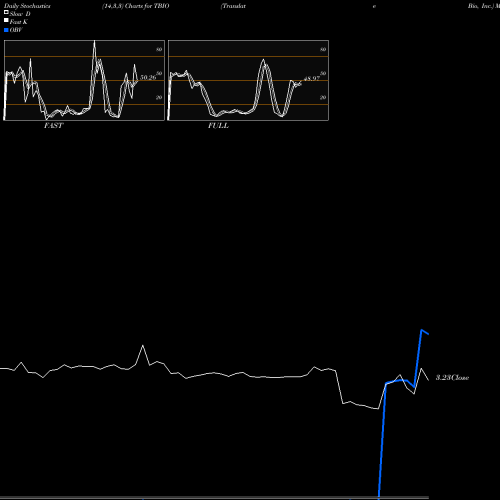500x500 pixels.
Task: Click the 80 axis label in FULL chart
Action: click(323, 49)
